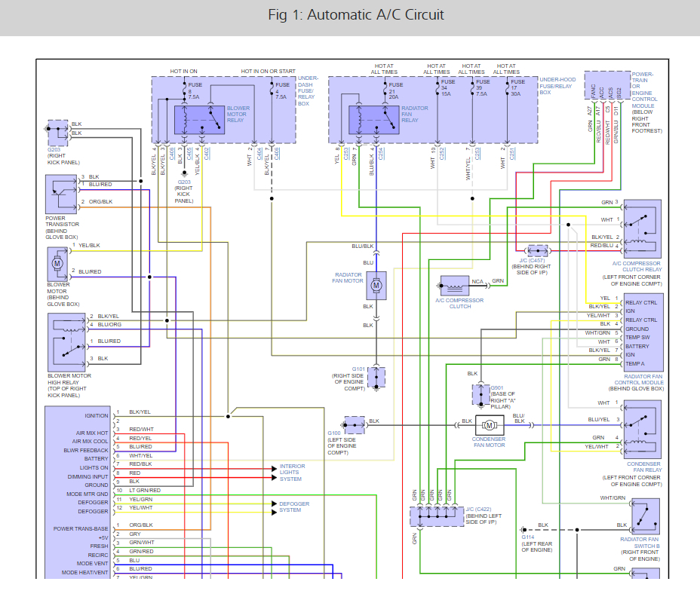Click the 'RADIATOR FAN CONTROL MODULE' label
Screen dimensions: 700x603
coord(639,380)
